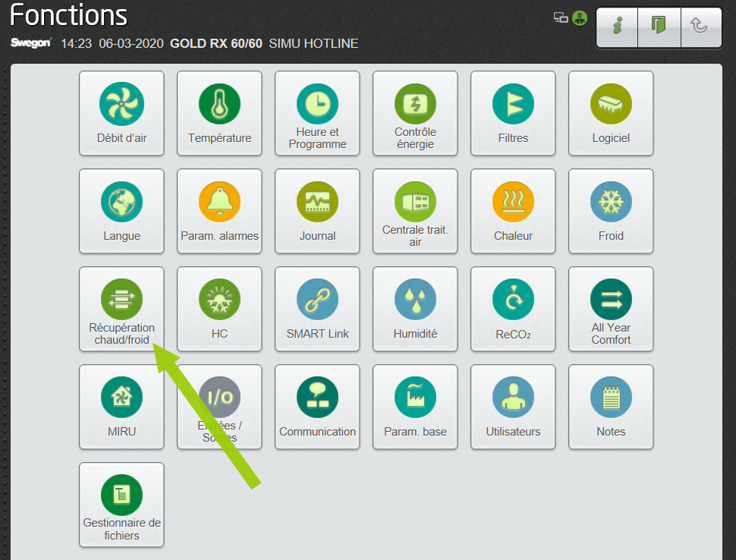The width and height of the screenshot is (736, 560).
Task: Open Contrôle énergie function
Action: [415, 113]
